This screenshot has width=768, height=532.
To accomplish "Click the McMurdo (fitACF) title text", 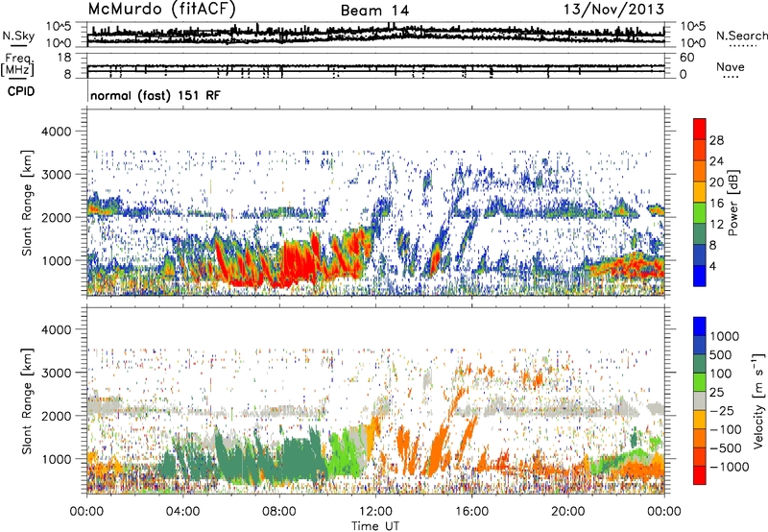I will tap(161, 10).
